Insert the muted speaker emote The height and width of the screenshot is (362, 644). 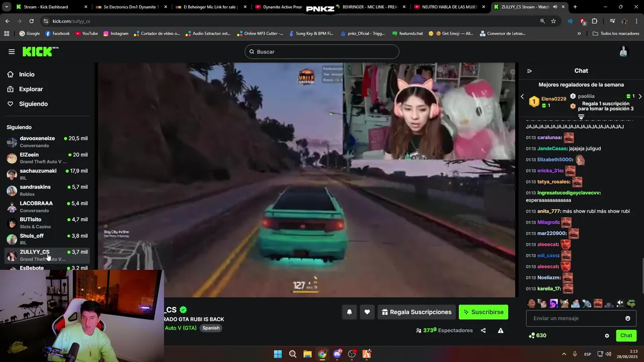click(x=620, y=303)
